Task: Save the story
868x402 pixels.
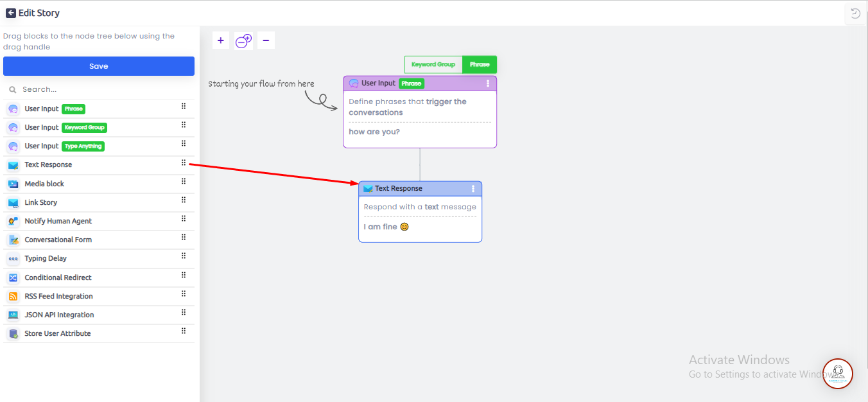Action: click(99, 66)
